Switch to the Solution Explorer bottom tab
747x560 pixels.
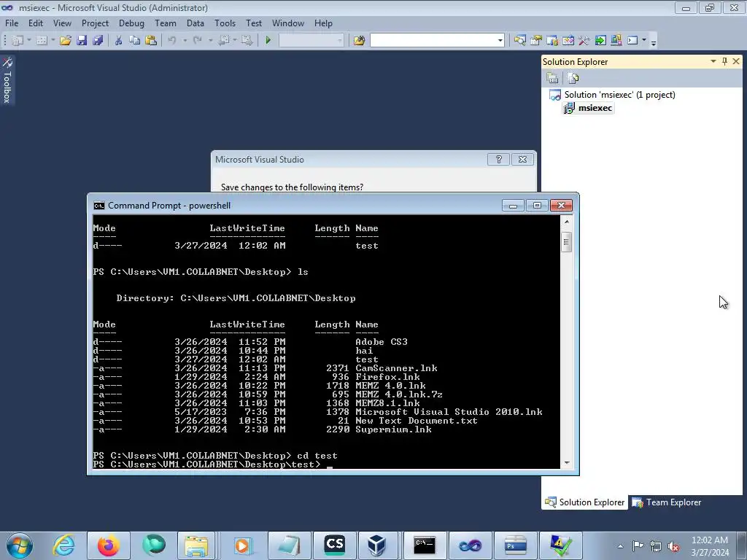point(585,502)
